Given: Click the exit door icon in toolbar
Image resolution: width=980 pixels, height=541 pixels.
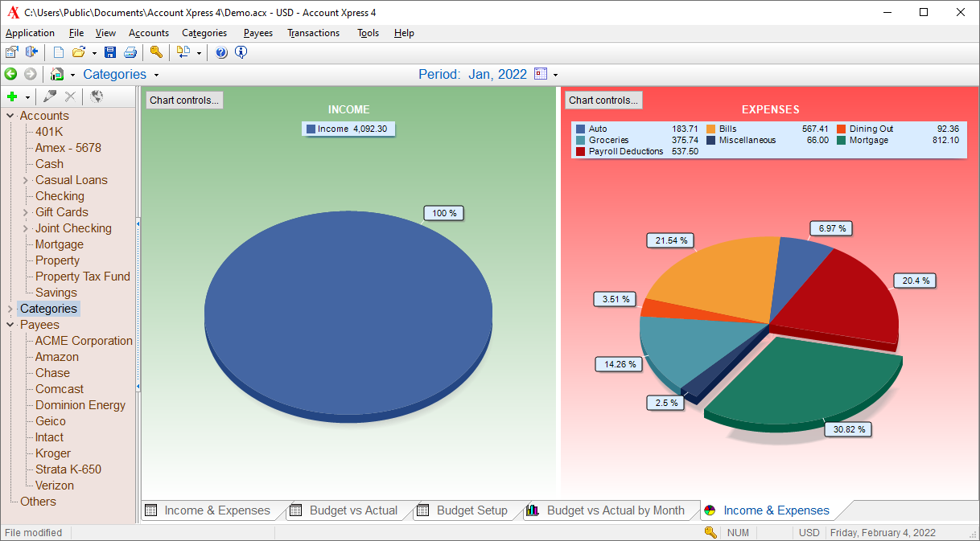Looking at the screenshot, I should [x=32, y=52].
